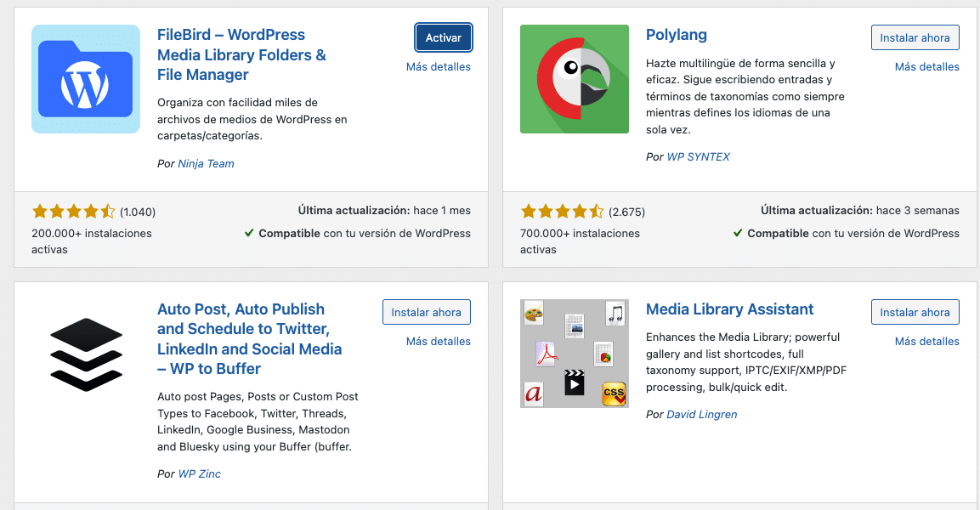Activate the FileBird plugin

pos(444,38)
